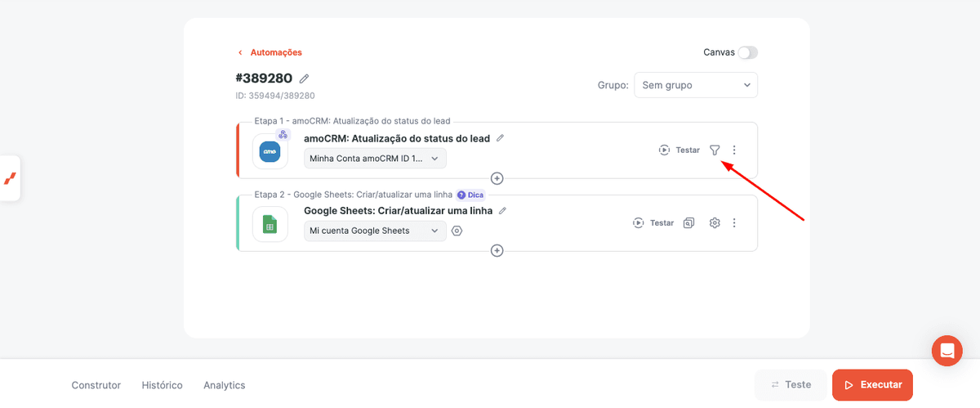Open gear settings of Google Sheets step
The image size is (980, 408).
[x=715, y=223]
